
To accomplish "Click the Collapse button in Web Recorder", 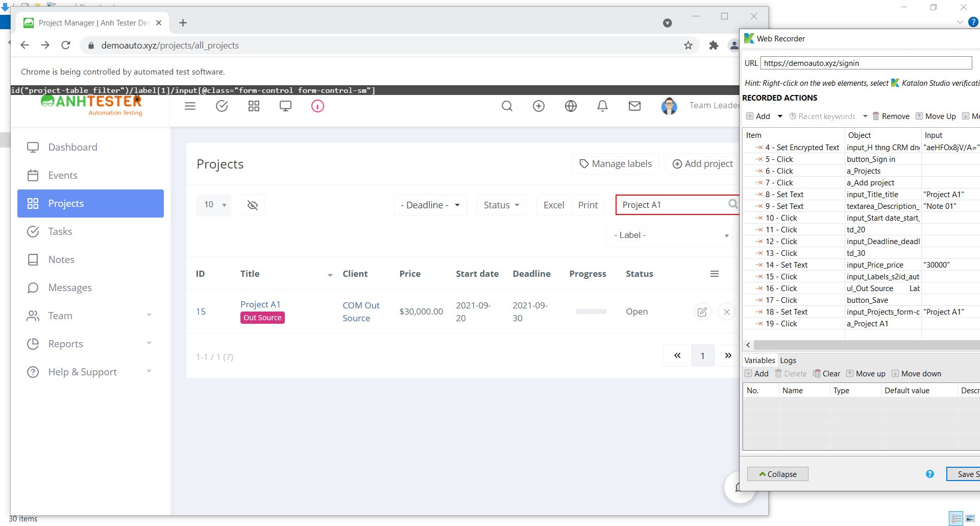I will click(777, 474).
